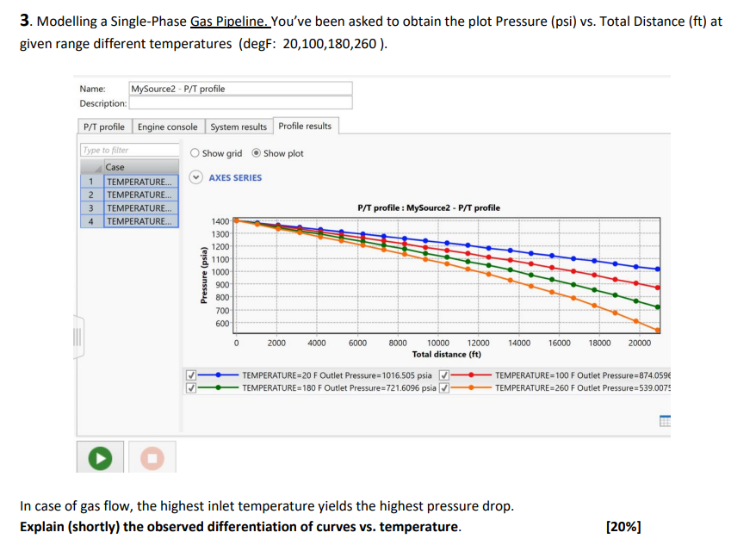The image size is (756, 551).
Task: Select case row 1 TEMPERATURE
Action: (x=141, y=182)
